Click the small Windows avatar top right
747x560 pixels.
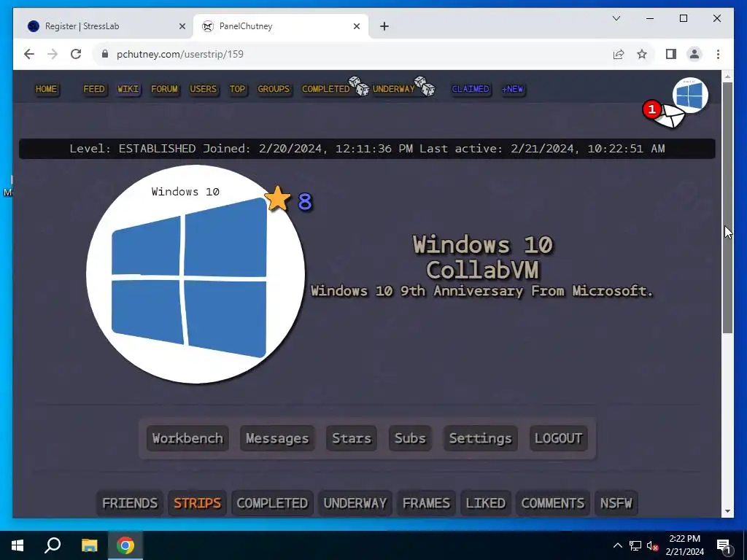(x=690, y=95)
